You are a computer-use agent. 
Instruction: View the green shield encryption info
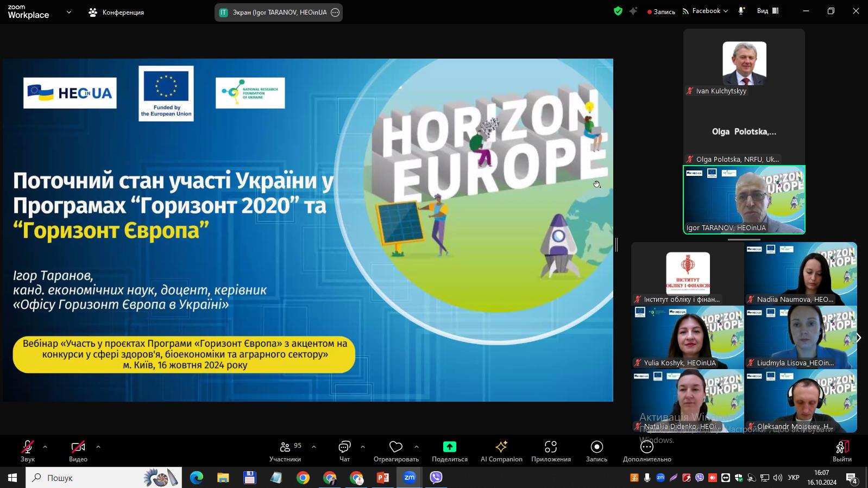[618, 11]
